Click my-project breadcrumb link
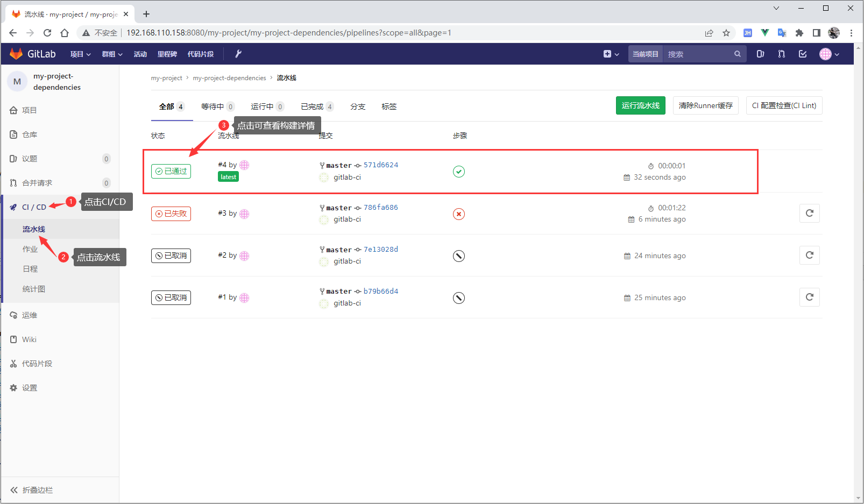Screen dimensions: 864x504 (167, 78)
